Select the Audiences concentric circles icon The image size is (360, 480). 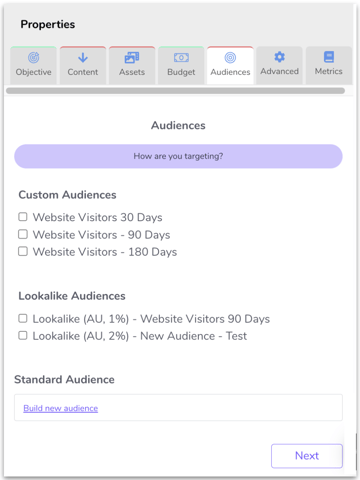point(230,58)
